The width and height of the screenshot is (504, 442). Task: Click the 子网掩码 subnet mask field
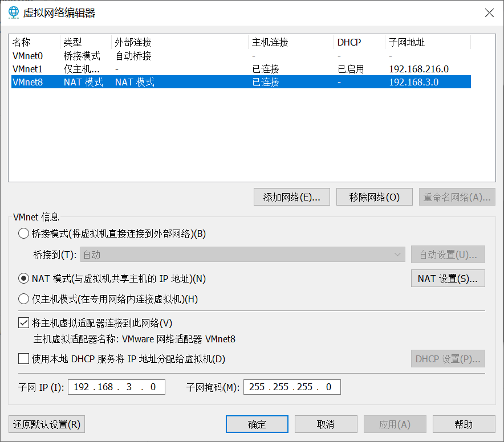[x=292, y=387]
